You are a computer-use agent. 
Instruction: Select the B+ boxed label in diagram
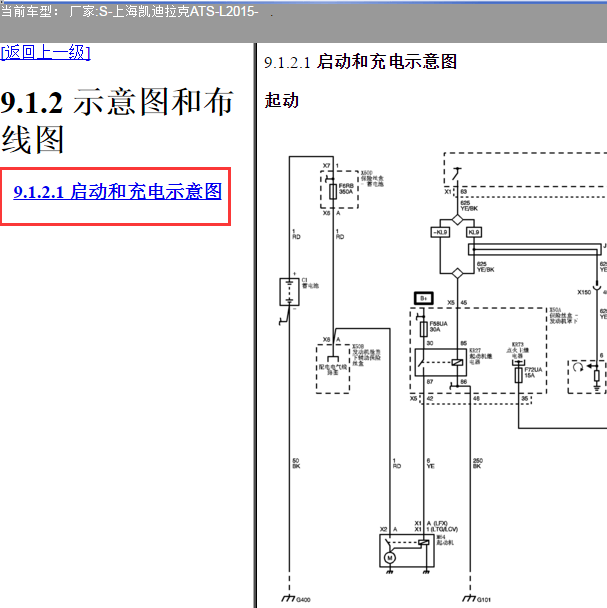point(424,298)
